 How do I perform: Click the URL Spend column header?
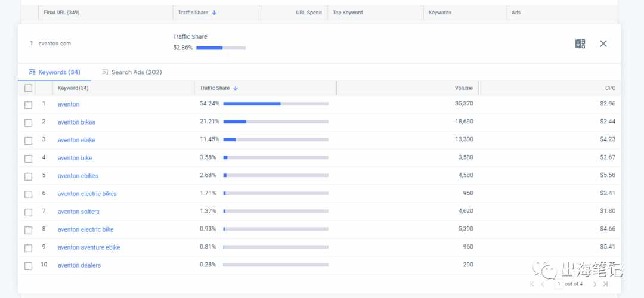tap(309, 13)
